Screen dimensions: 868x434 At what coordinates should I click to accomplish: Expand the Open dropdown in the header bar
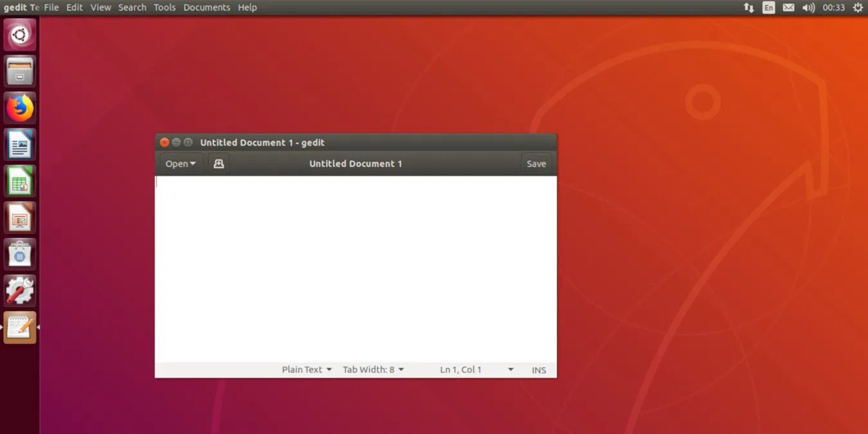tap(179, 163)
